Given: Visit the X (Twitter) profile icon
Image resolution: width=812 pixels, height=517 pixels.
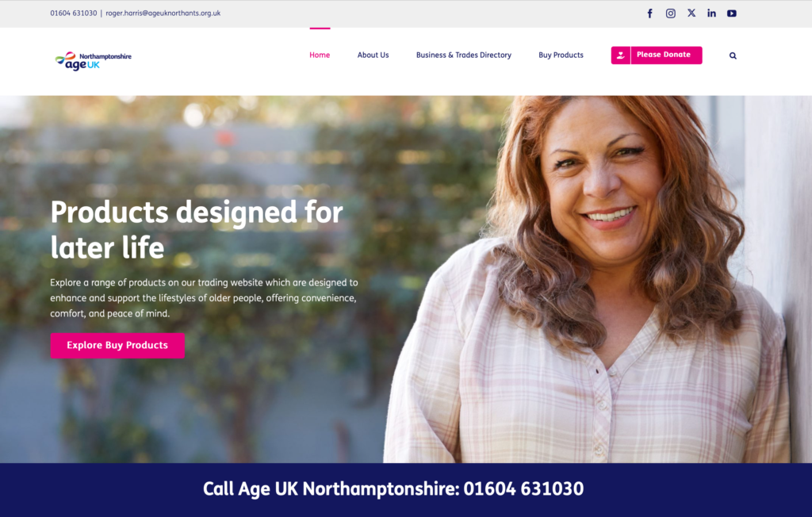Looking at the screenshot, I should tap(691, 13).
